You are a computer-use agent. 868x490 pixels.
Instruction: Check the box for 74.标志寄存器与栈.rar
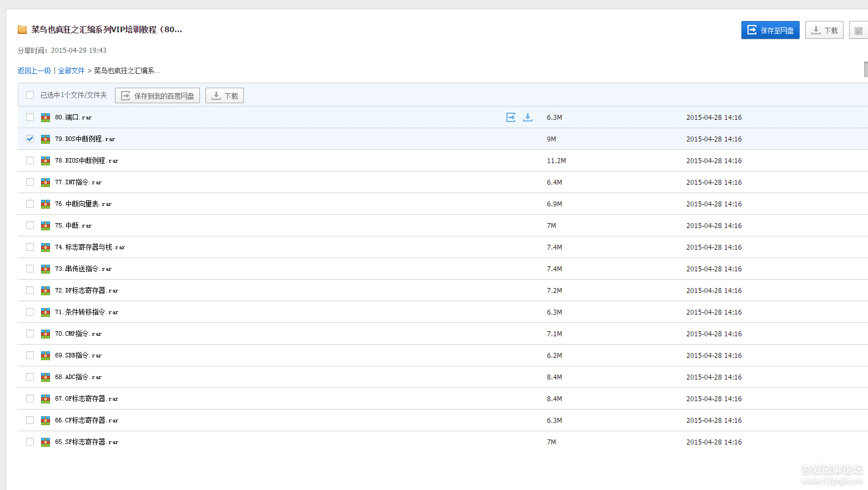click(x=30, y=247)
